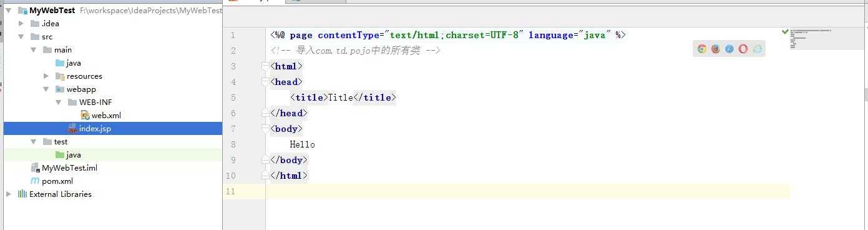Open page in Firefox browser icon
Image resolution: width=868 pixels, height=230 pixels.
point(715,49)
